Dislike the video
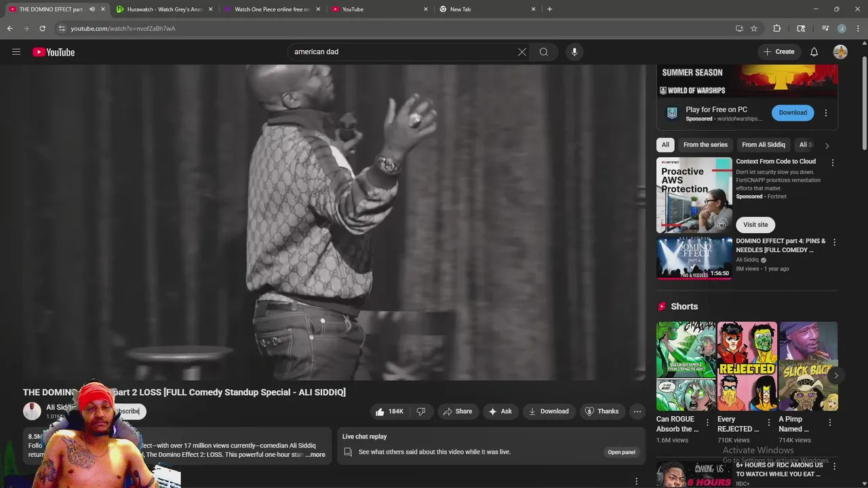Viewport: 868px width, 488px height. (x=420, y=411)
